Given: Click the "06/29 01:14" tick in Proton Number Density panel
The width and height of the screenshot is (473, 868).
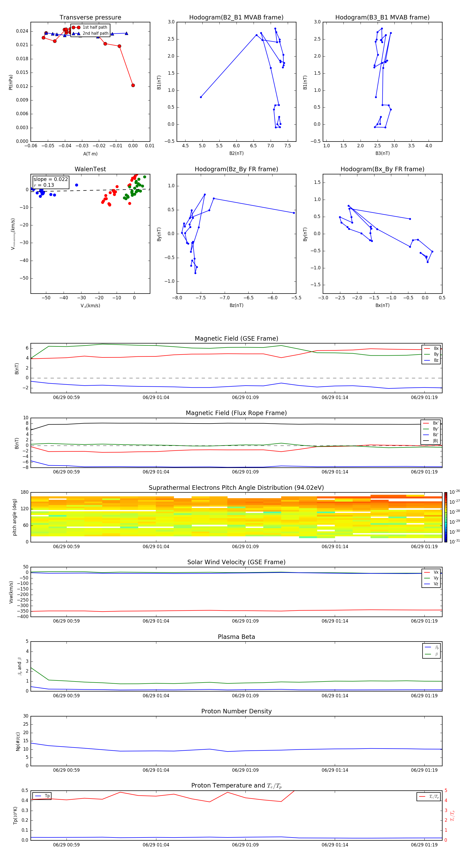Looking at the screenshot, I should pyautogui.click(x=335, y=770).
